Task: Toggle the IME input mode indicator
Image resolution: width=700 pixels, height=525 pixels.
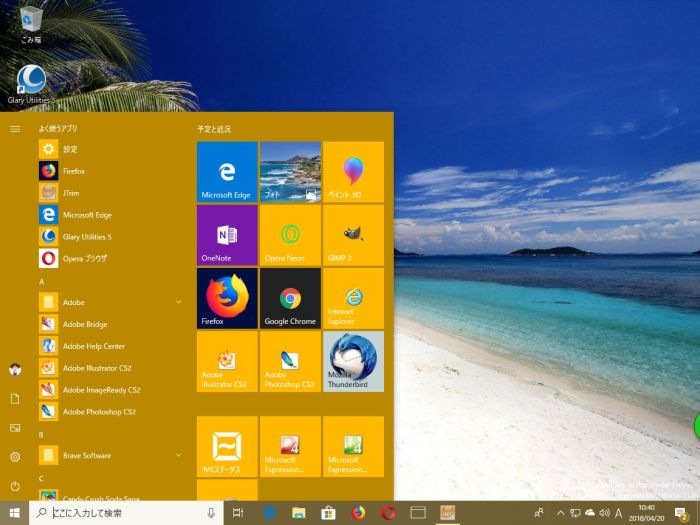Action: click(x=618, y=513)
